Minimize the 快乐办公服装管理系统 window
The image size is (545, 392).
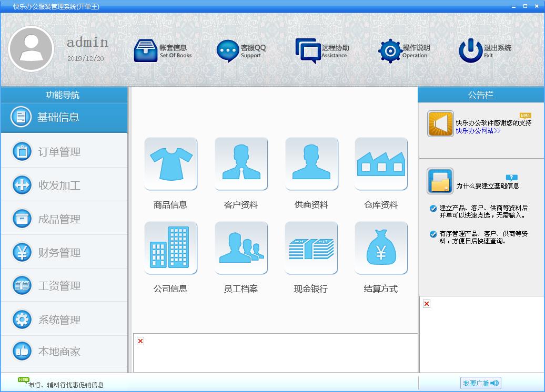coord(513,7)
